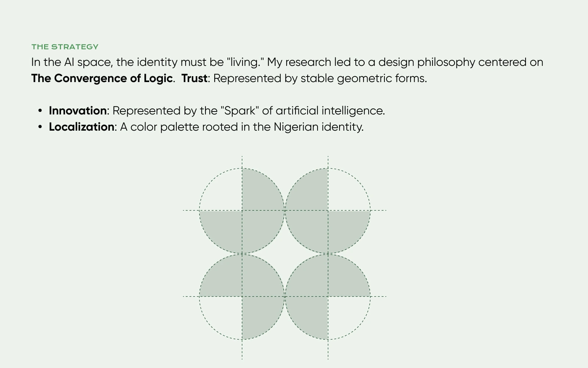This screenshot has width=588, height=368.
Task: Click the bullet dot before "Innovation"
Action: pos(40,111)
